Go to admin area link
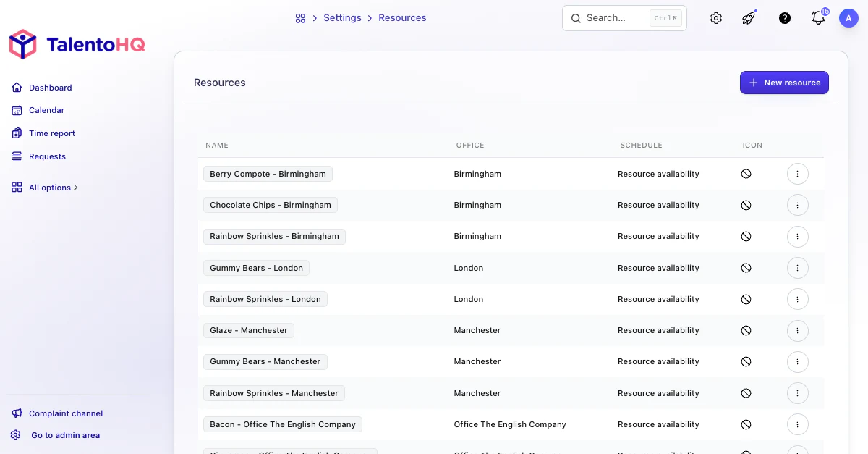The height and width of the screenshot is (454, 868). 66,435
